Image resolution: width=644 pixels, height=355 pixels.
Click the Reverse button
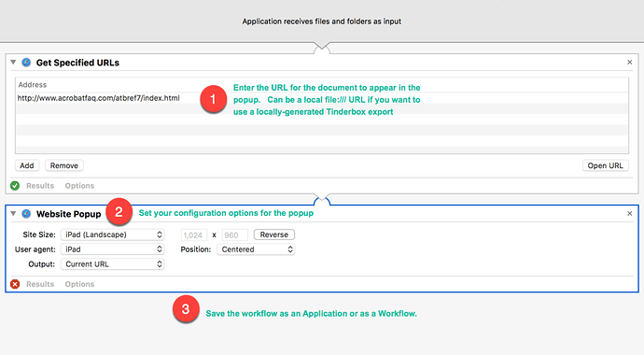[x=274, y=234]
